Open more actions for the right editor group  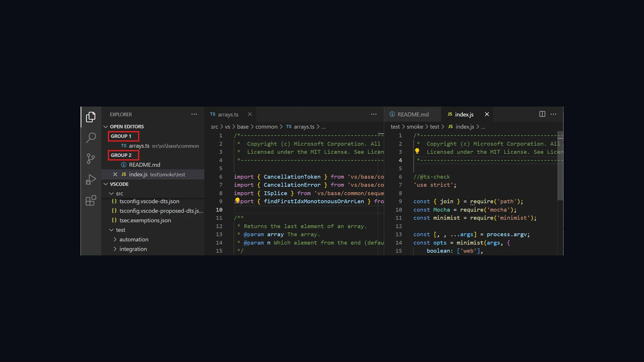[x=553, y=114]
